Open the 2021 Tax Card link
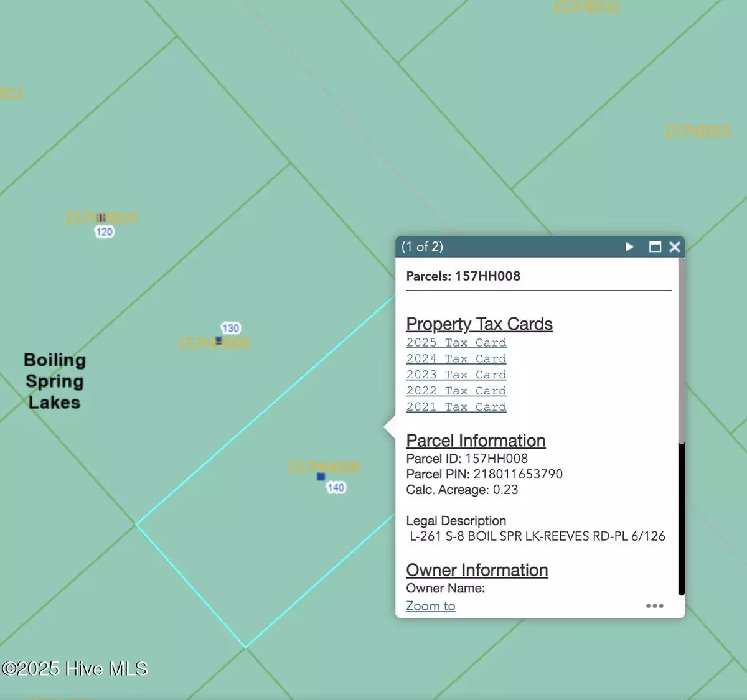The width and height of the screenshot is (747, 700). click(x=456, y=407)
